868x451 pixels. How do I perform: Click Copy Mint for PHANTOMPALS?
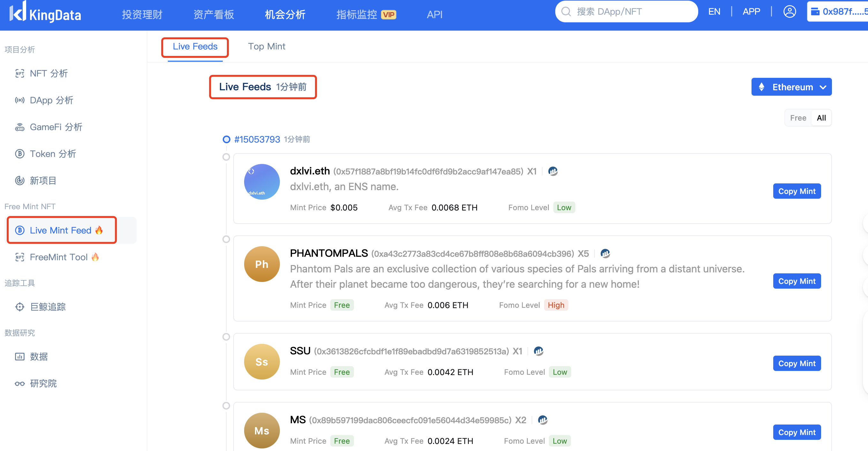pos(797,281)
